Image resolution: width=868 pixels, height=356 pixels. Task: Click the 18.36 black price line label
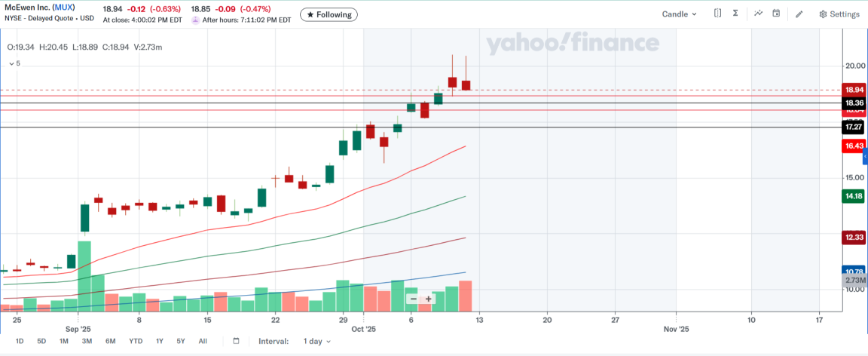854,103
